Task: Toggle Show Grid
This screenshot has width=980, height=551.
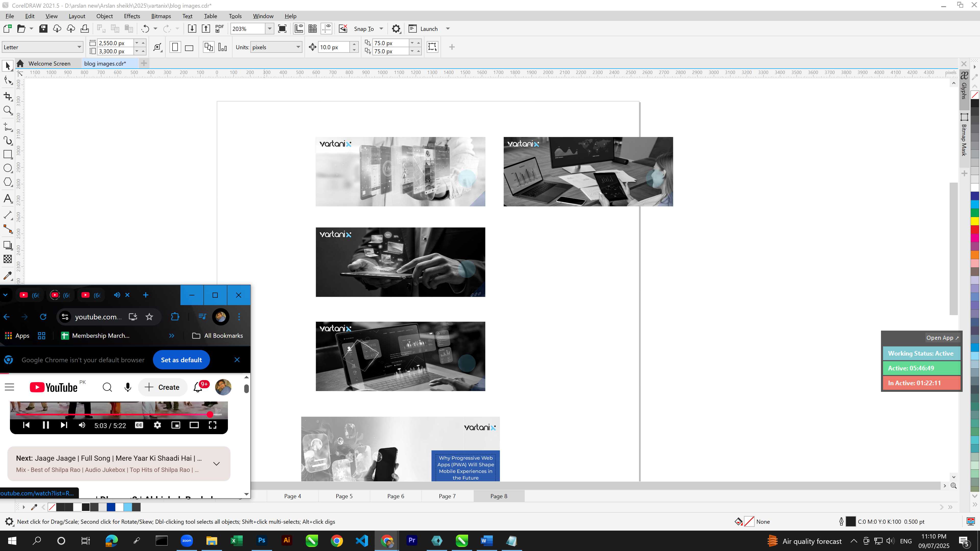Action: click(x=313, y=29)
